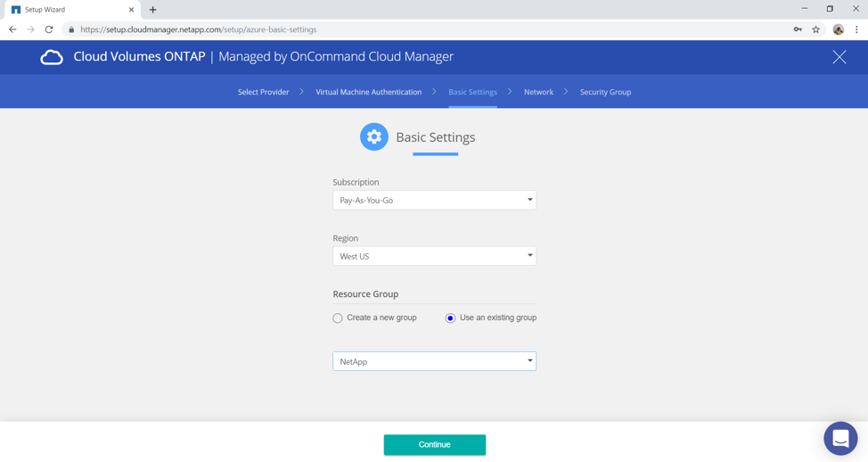The image size is (868, 462).
Task: Switch to the Security Group step
Action: coord(605,92)
